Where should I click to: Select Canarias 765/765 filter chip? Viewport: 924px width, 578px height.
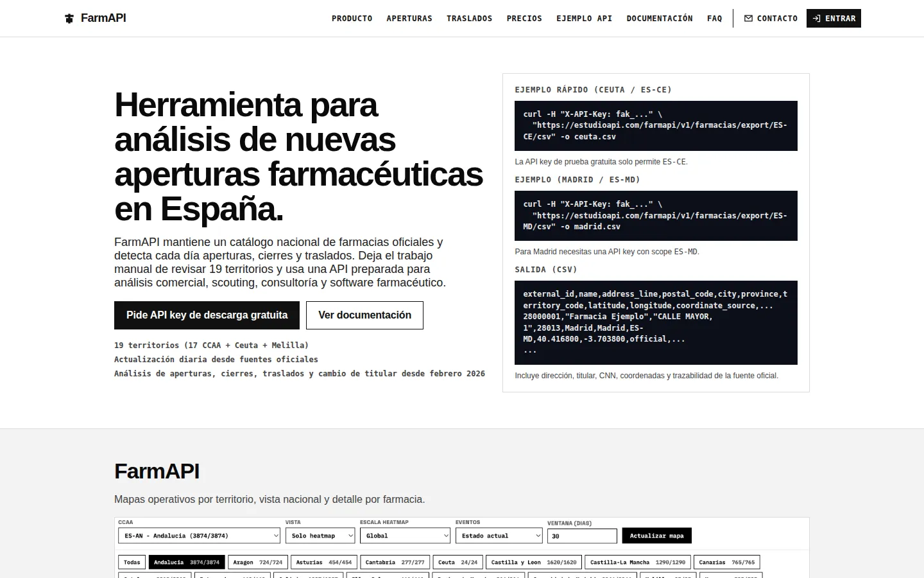tap(727, 562)
